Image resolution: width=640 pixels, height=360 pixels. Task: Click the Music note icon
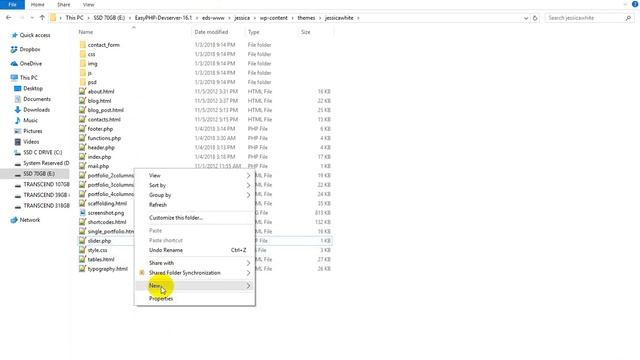click(18, 120)
